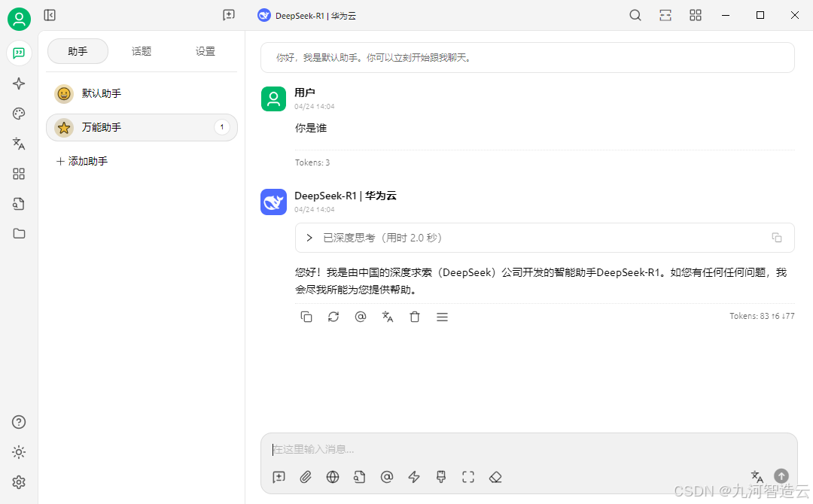Click the default assistant prompt banner

click(x=527, y=57)
